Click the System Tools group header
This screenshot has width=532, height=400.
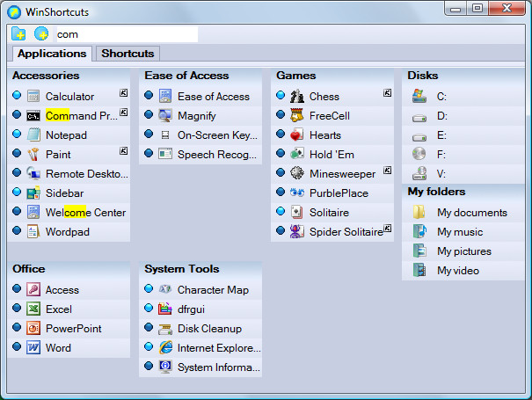tap(182, 269)
